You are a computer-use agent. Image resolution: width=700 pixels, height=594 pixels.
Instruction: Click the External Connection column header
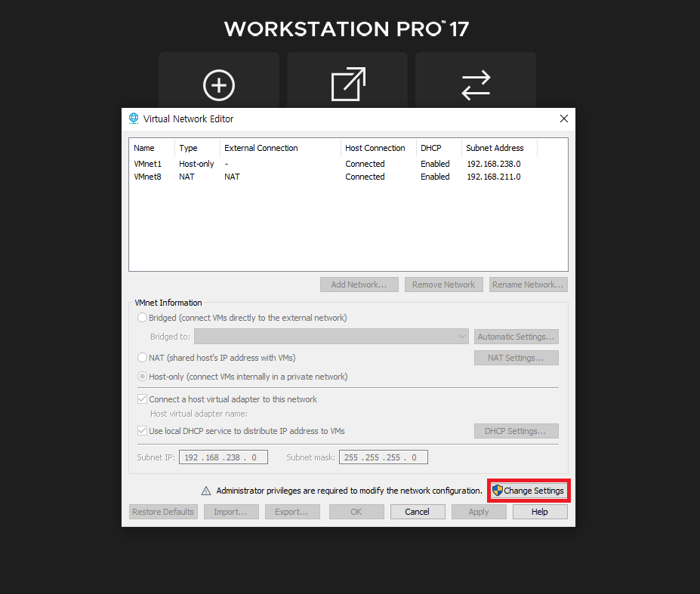click(280, 148)
